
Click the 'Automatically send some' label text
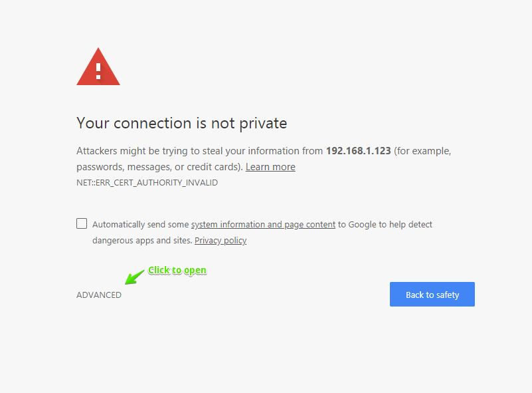[x=140, y=225]
